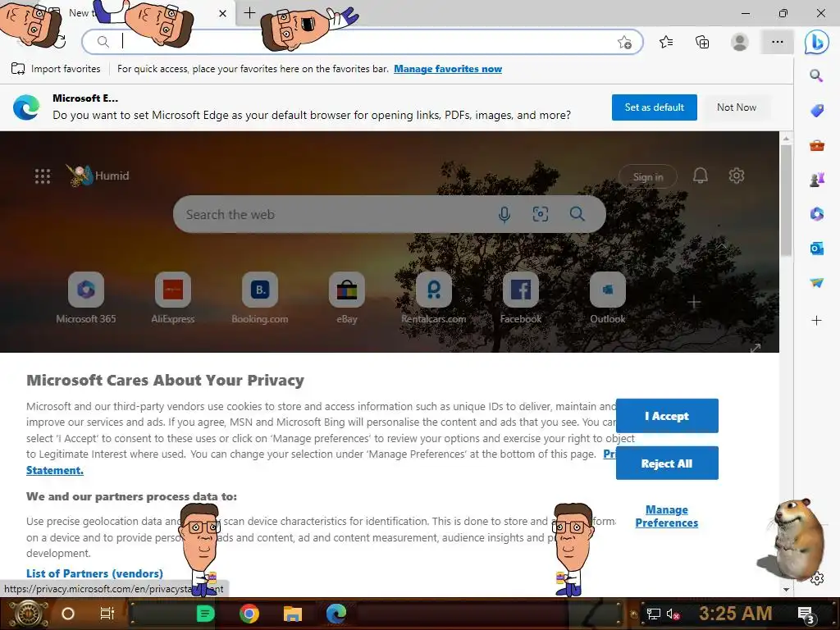
Task: Open the Action Center notifications icon
Action: point(806,614)
